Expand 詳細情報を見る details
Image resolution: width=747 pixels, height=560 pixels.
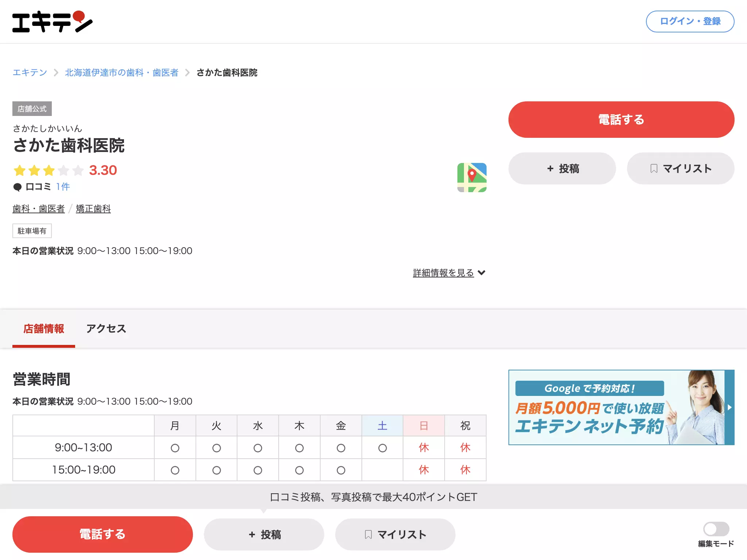(x=449, y=273)
